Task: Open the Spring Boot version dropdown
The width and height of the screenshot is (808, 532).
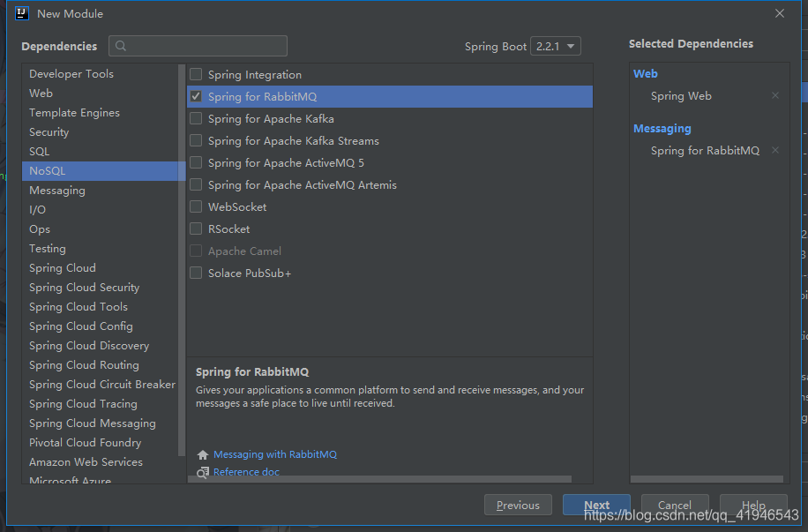Action: (556, 46)
